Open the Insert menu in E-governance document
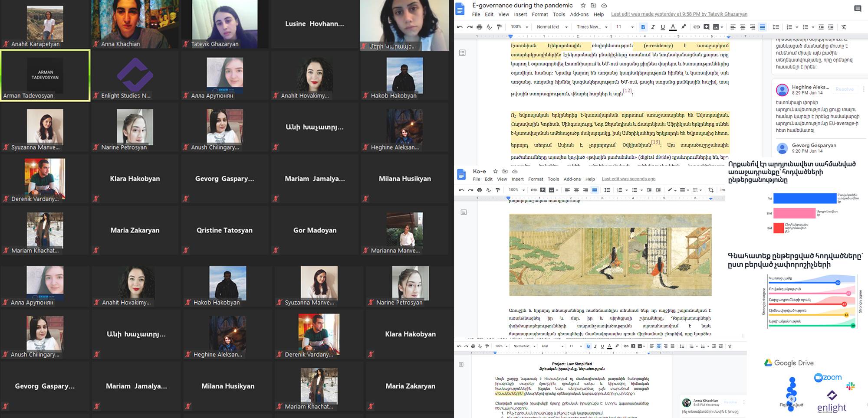868x418 pixels. tap(520, 14)
